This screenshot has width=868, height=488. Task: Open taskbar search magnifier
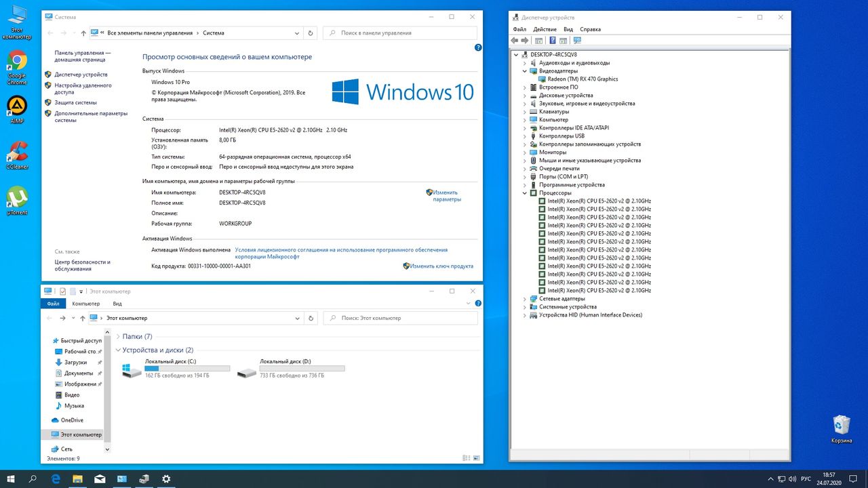click(x=33, y=479)
